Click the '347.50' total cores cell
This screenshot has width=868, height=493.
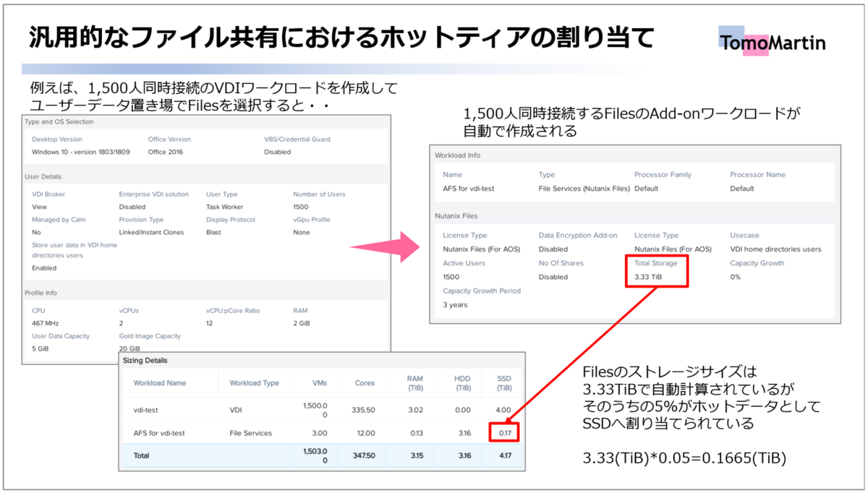362,456
